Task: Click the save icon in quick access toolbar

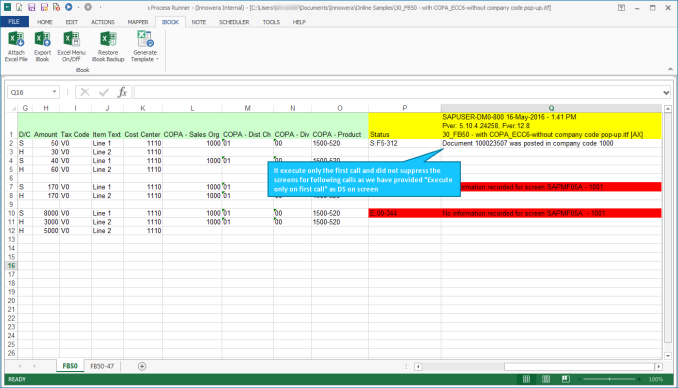Action: (x=32, y=7)
